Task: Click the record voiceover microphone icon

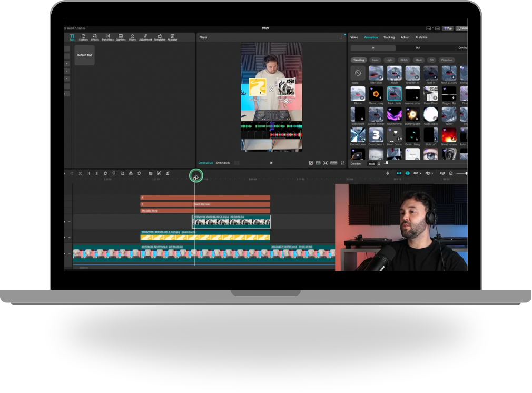Action: [388, 173]
